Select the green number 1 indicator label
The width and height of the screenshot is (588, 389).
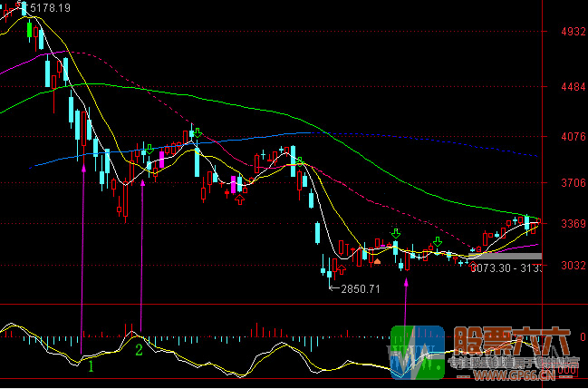(90, 365)
